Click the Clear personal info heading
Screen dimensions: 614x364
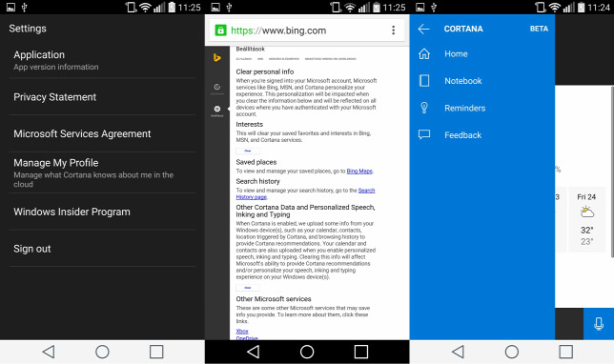[265, 71]
